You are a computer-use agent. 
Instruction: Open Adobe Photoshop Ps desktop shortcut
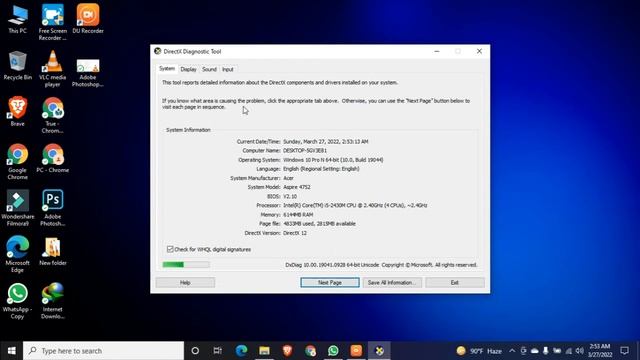(x=53, y=208)
